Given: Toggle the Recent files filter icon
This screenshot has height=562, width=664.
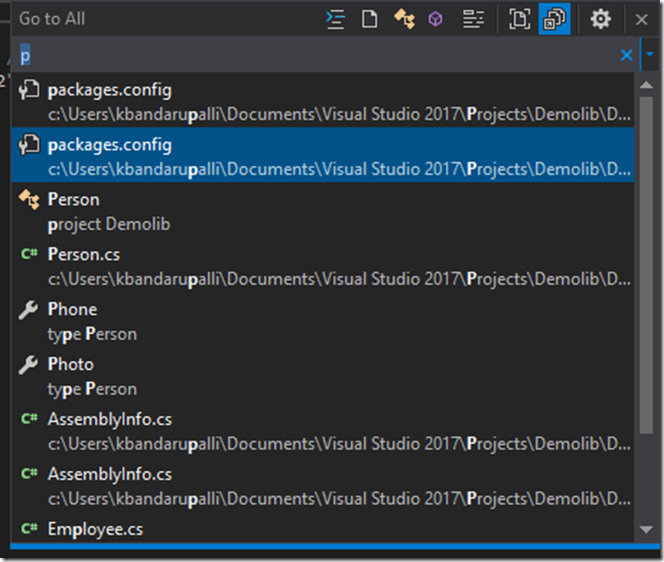Looking at the screenshot, I should [x=335, y=19].
